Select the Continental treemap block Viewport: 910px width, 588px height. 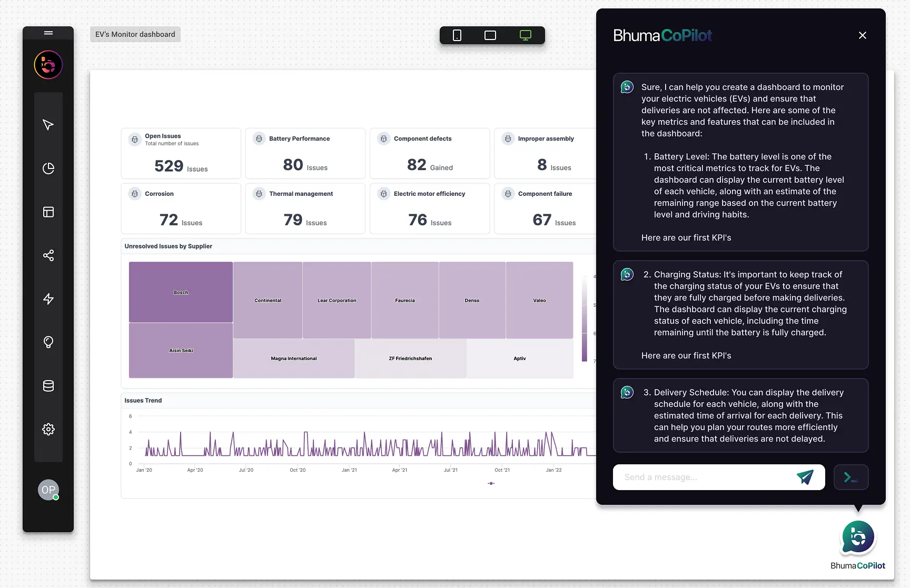click(x=268, y=301)
